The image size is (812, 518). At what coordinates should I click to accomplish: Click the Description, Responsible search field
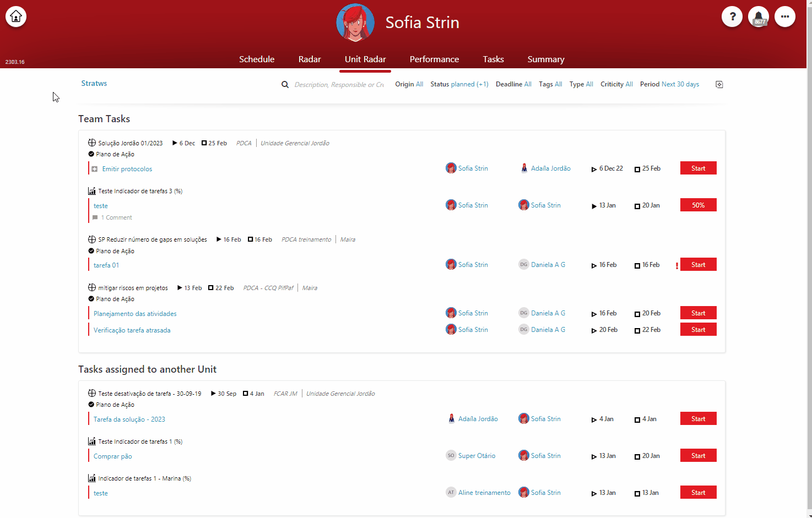339,85
